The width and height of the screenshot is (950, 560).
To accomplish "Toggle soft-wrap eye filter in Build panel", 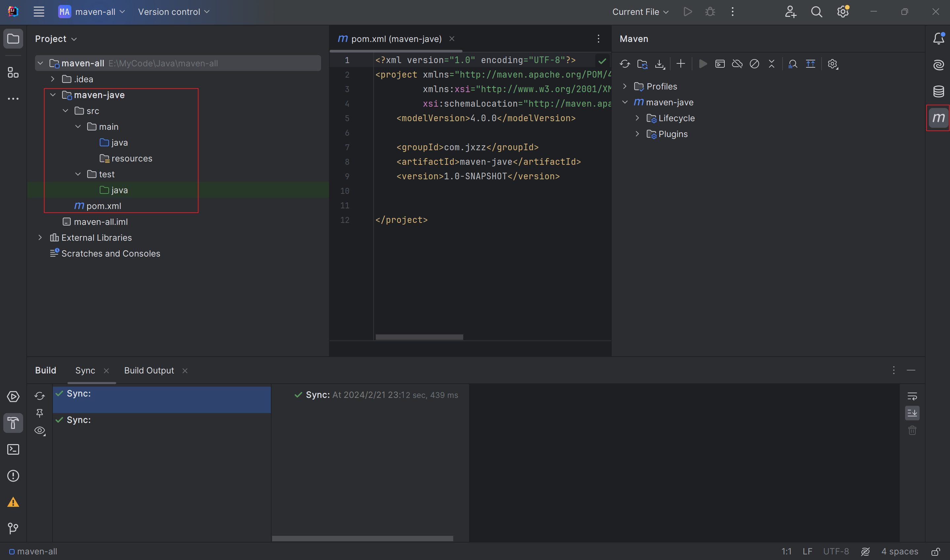I will pos(39,431).
